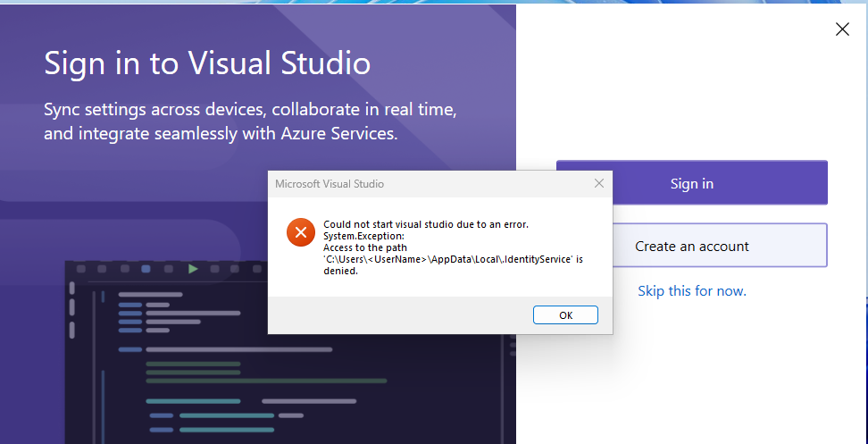868x444 pixels.
Task: Click the blue highlighted square in illustrated toolbar
Action: pos(146,269)
